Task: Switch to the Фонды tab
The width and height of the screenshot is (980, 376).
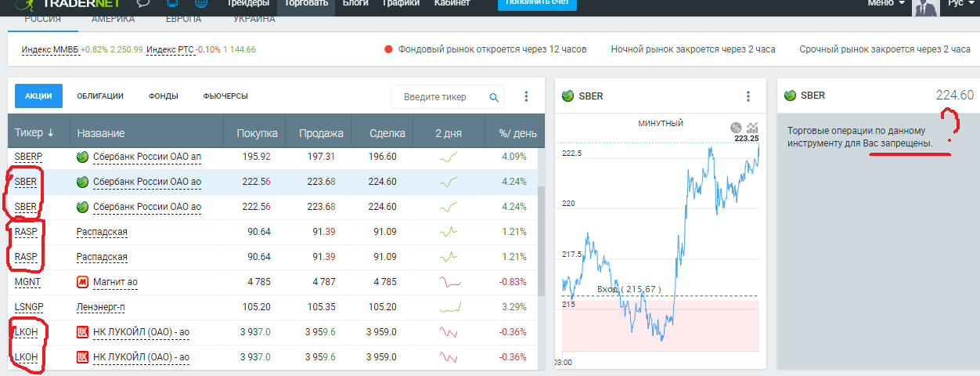Action: coord(163,96)
